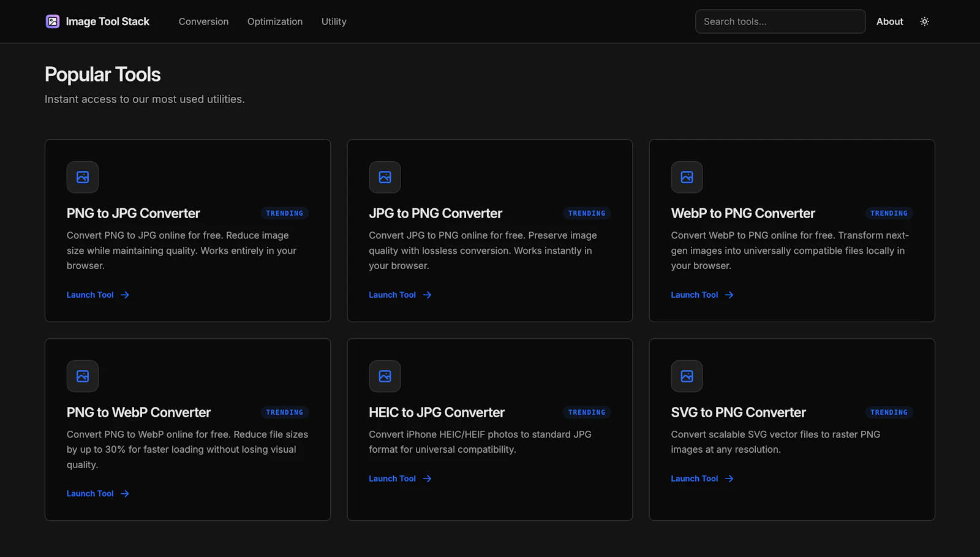Click the Image Tool Stack brand name
The image size is (980, 557).
107,21
